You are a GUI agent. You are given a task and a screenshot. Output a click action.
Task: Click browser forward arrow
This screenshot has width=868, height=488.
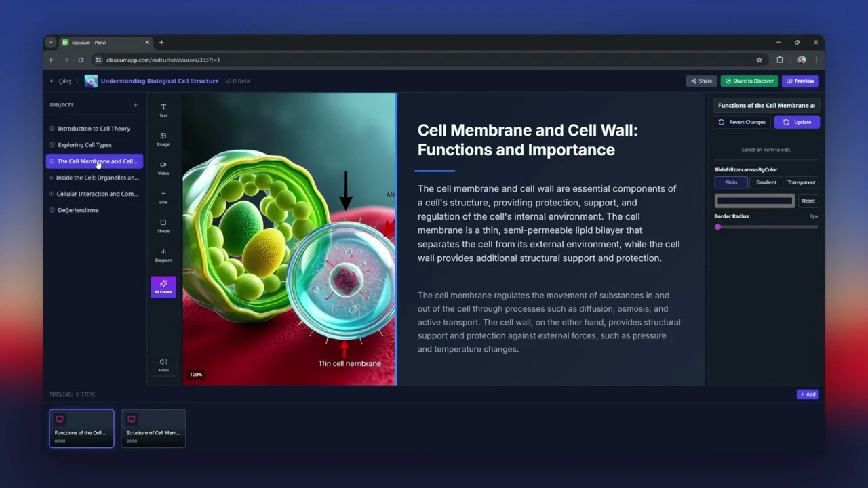pyautogui.click(x=66, y=60)
